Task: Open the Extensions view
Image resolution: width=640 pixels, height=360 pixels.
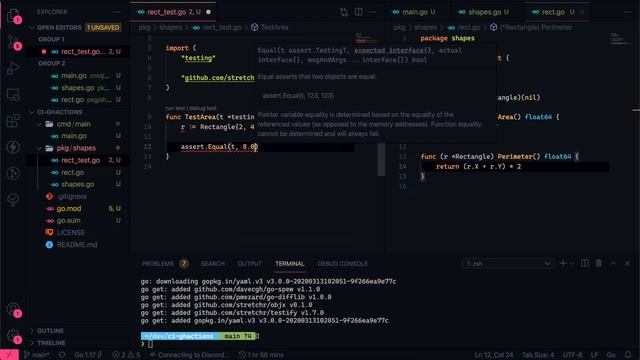Action: pyautogui.click(x=13, y=121)
